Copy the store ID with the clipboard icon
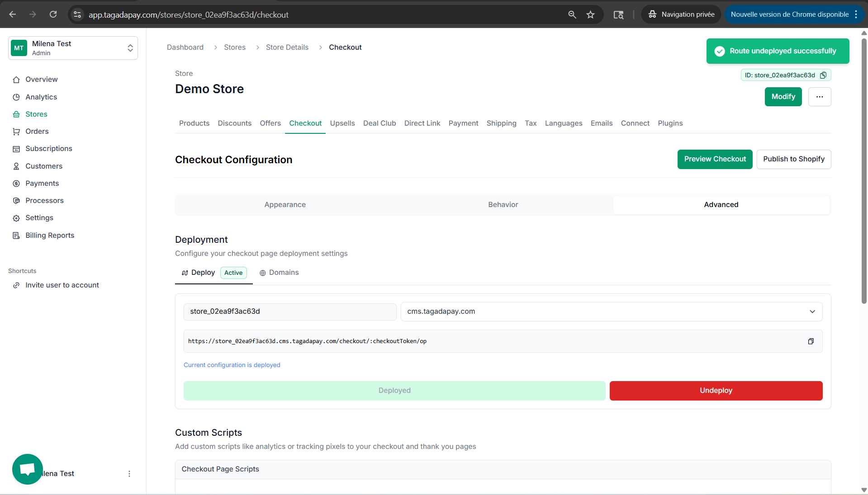Image resolution: width=868 pixels, height=495 pixels. coord(823,75)
